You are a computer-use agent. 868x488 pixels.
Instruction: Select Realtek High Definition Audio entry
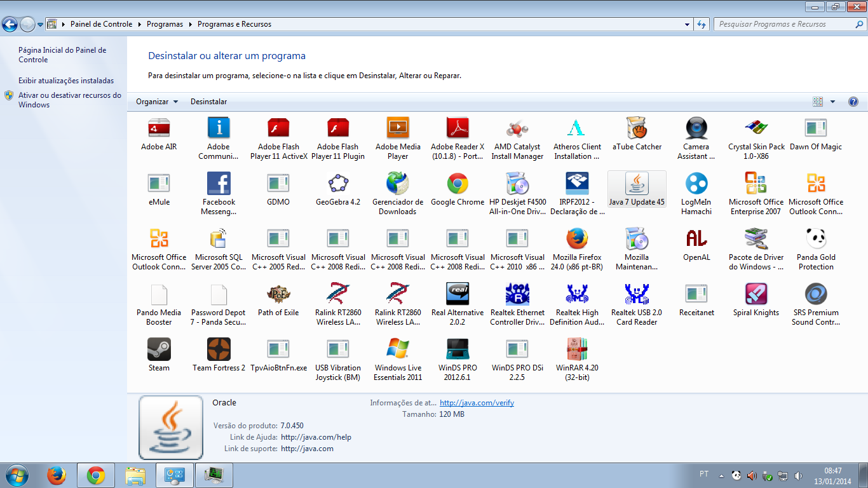tap(577, 304)
